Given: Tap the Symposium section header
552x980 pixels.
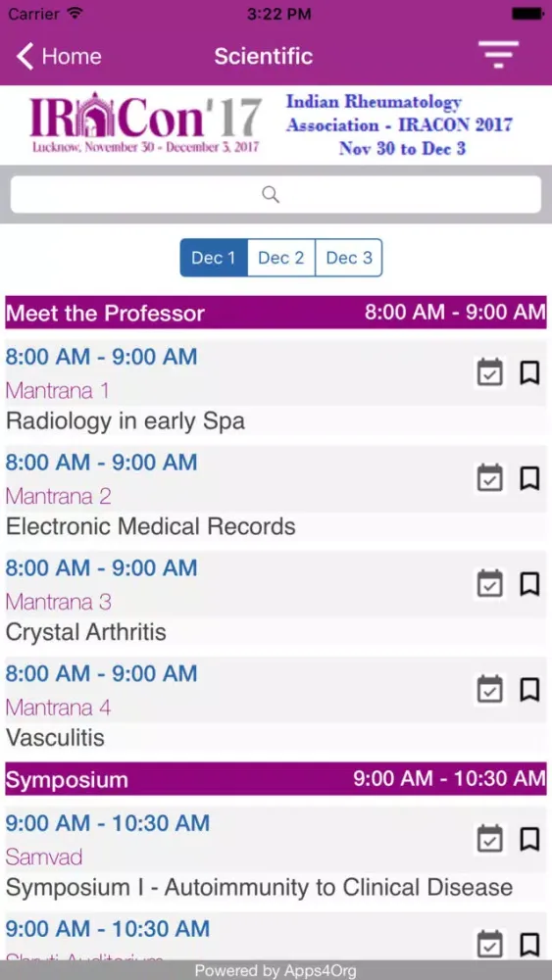Looking at the screenshot, I should point(276,779).
